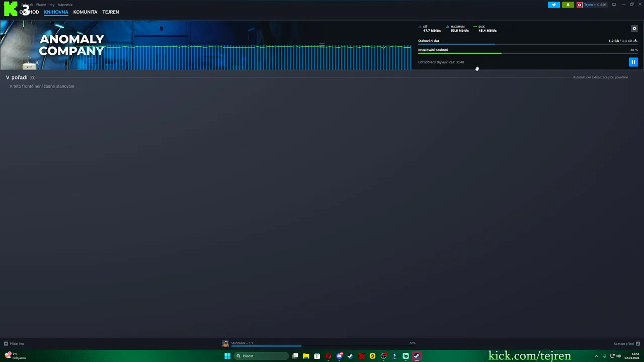644x362 pixels.
Task: Open Microsoft Store from taskbar
Action: pos(317,356)
